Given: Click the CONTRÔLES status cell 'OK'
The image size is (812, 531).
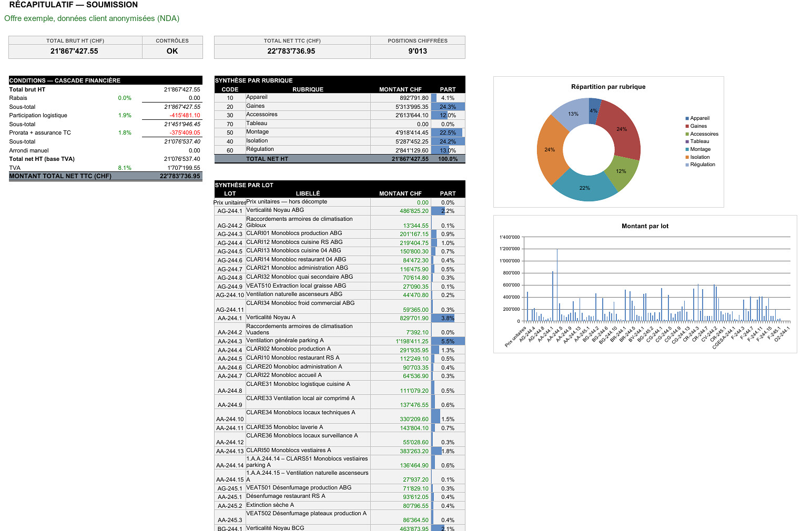Looking at the screenshot, I should 172,51.
